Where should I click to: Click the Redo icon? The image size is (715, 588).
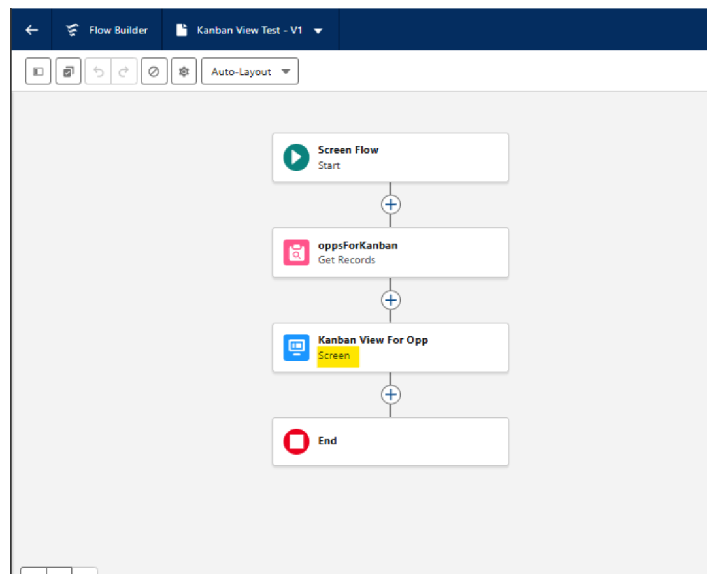[124, 71]
